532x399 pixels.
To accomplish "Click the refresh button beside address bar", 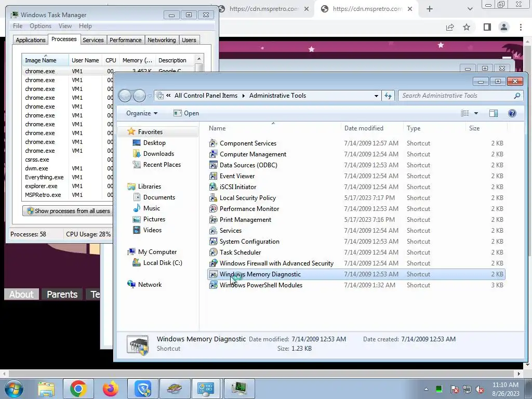I will [x=388, y=96].
